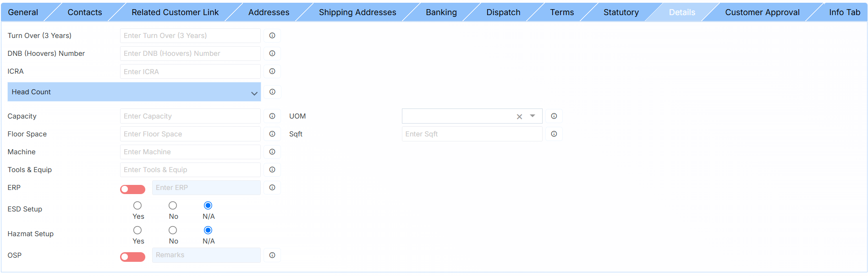Viewport: 868px width, 276px height.
Task: Turn on the OSP toggle switch
Action: pos(132,257)
